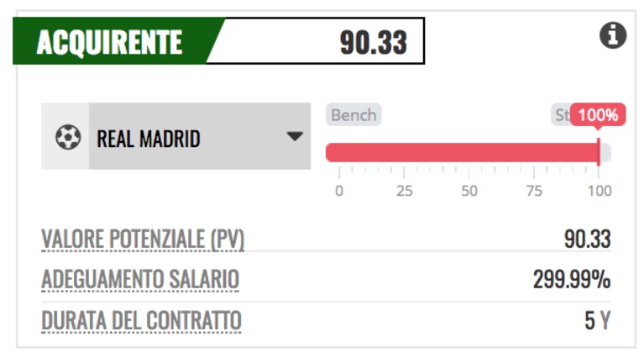This screenshot has width=644, height=358.
Task: Click the Durata del Contratto label
Action: coord(141,320)
